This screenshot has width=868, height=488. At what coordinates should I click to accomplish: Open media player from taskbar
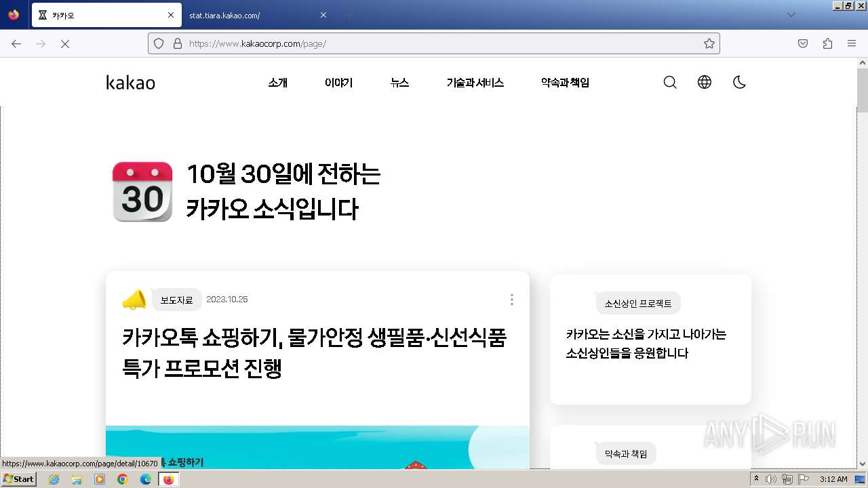100,479
